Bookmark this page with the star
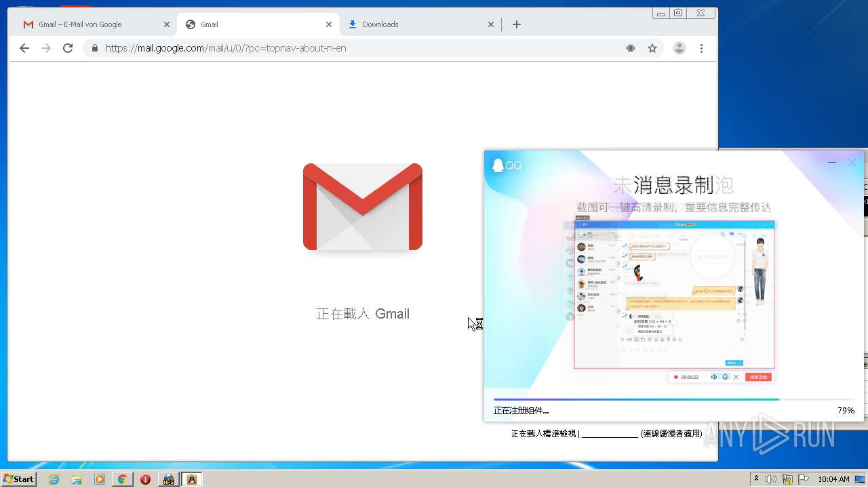This screenshot has width=868, height=488. 652,48
